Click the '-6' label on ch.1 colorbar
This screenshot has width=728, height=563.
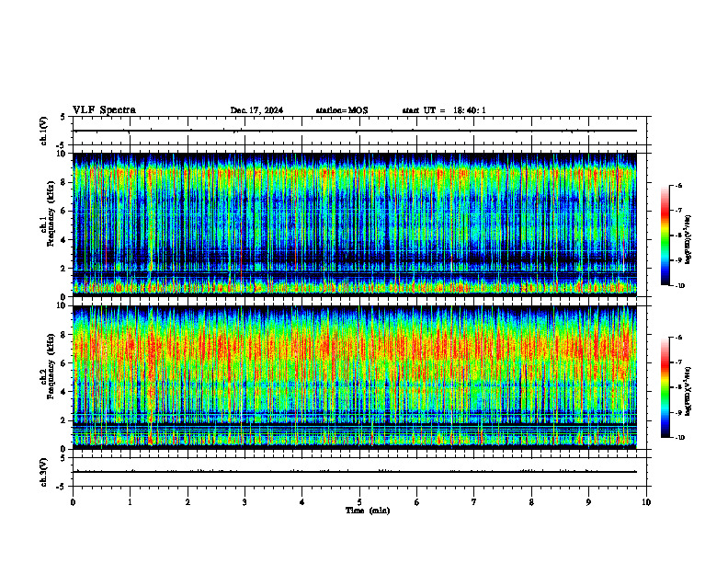pos(678,185)
